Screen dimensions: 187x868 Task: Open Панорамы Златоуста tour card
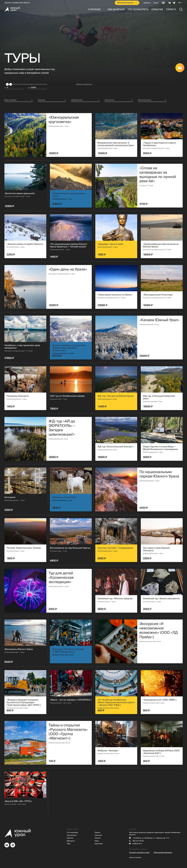click(25, 388)
